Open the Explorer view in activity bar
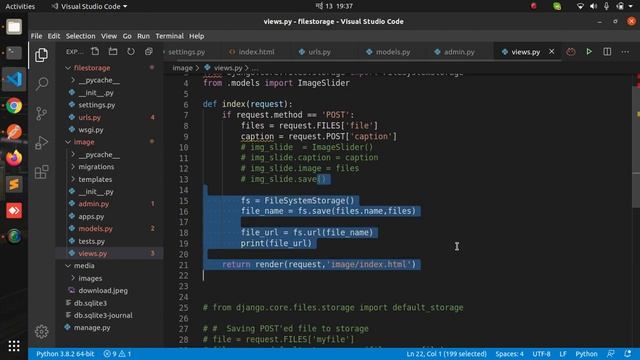This screenshot has width=640, height=360. coord(41,55)
